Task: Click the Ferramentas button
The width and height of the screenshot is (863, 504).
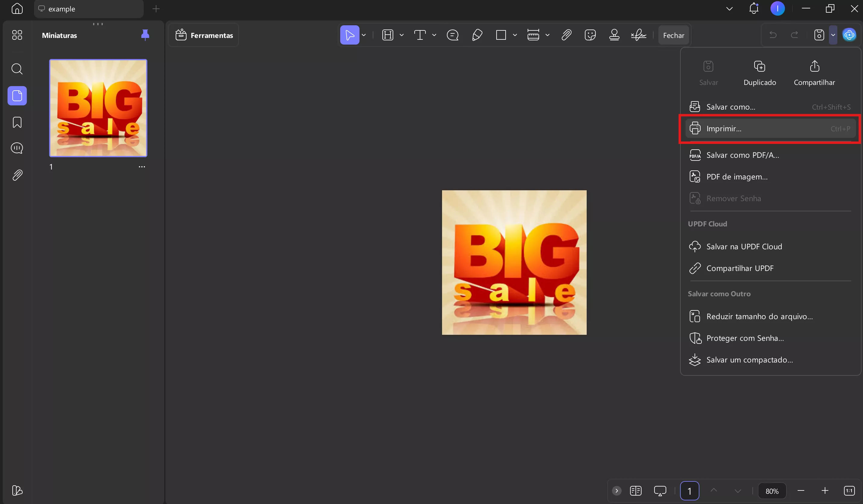Action: click(204, 35)
